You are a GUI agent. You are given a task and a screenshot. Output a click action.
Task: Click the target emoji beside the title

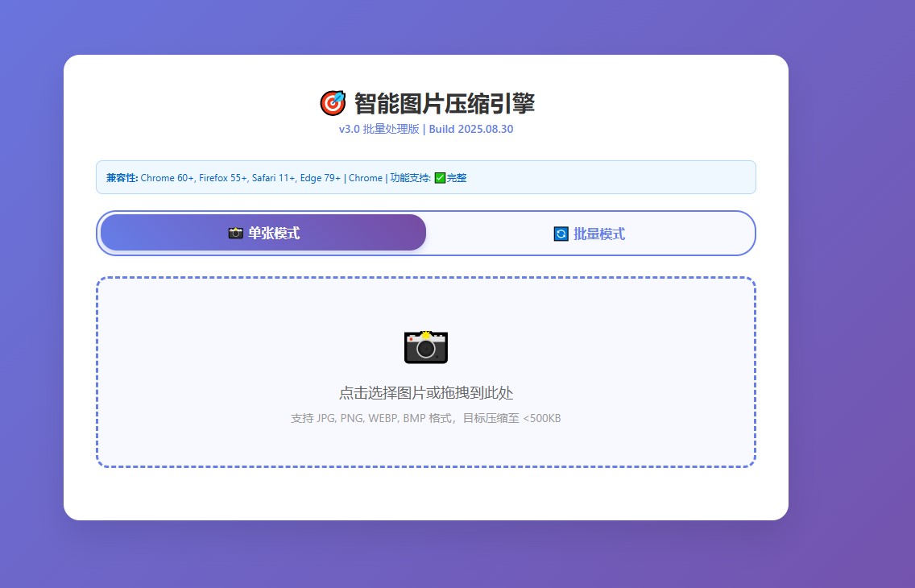(x=333, y=103)
